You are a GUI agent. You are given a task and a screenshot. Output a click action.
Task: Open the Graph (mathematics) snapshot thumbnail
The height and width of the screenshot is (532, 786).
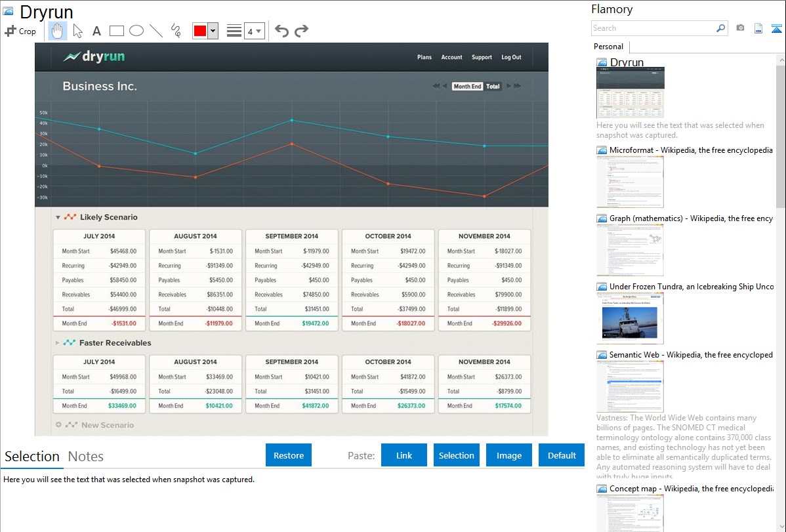tap(630, 250)
